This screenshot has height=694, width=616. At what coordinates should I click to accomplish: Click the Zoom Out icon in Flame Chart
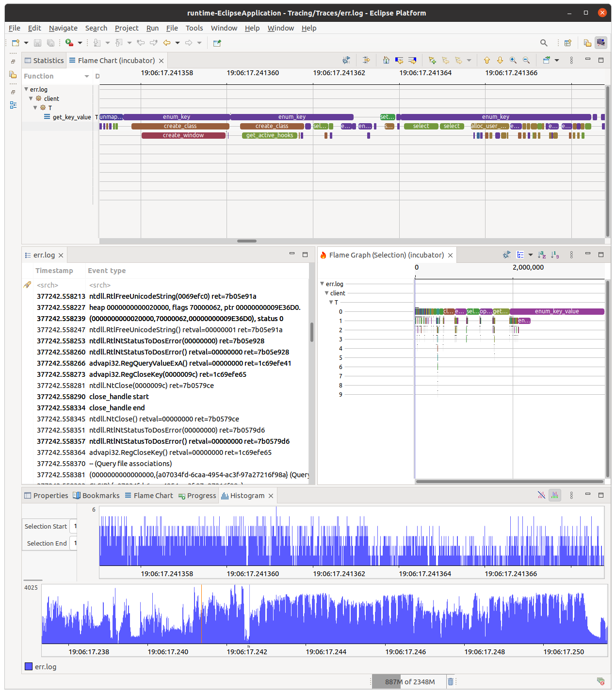tap(526, 60)
